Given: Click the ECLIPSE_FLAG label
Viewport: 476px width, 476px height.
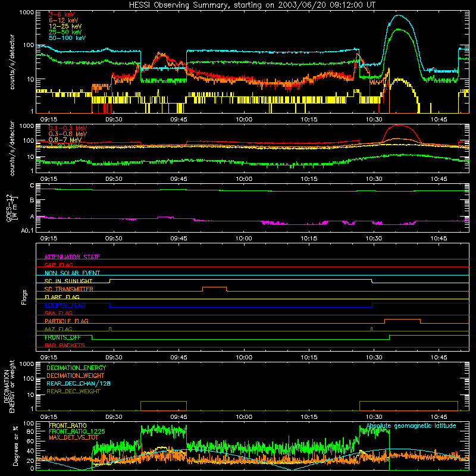Looking at the screenshot, I should 65,305.
